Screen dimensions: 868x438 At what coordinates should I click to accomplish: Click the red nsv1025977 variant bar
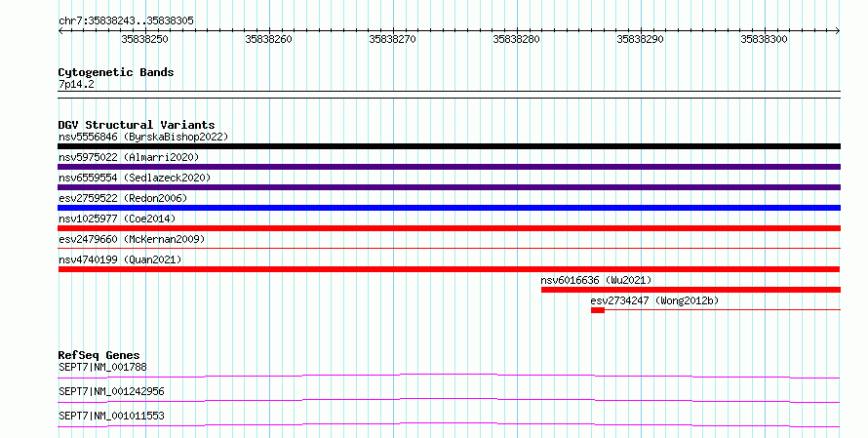click(449, 228)
